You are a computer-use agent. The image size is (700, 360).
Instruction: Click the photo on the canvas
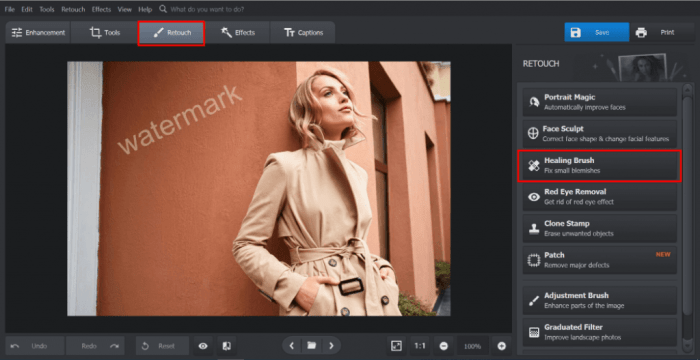pos(259,188)
